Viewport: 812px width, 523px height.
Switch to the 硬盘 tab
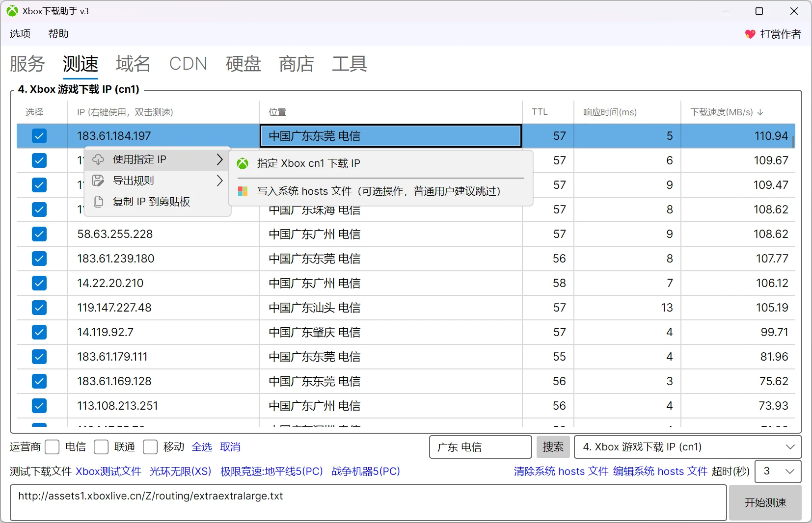click(x=244, y=64)
